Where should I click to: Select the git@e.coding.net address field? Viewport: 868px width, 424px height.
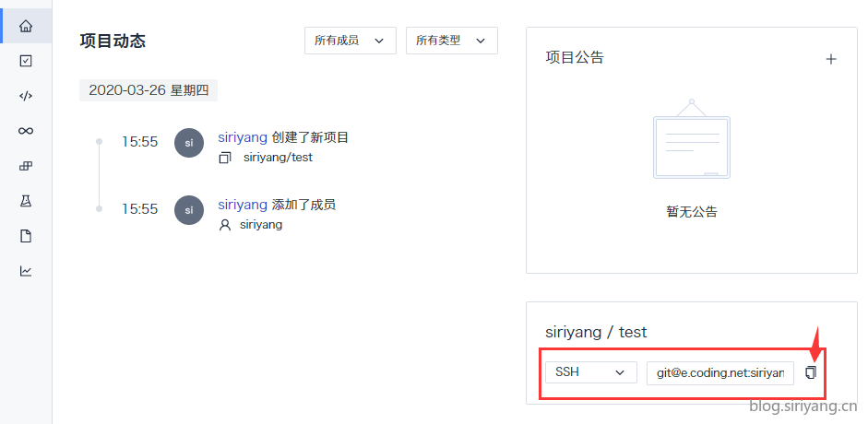click(720, 373)
